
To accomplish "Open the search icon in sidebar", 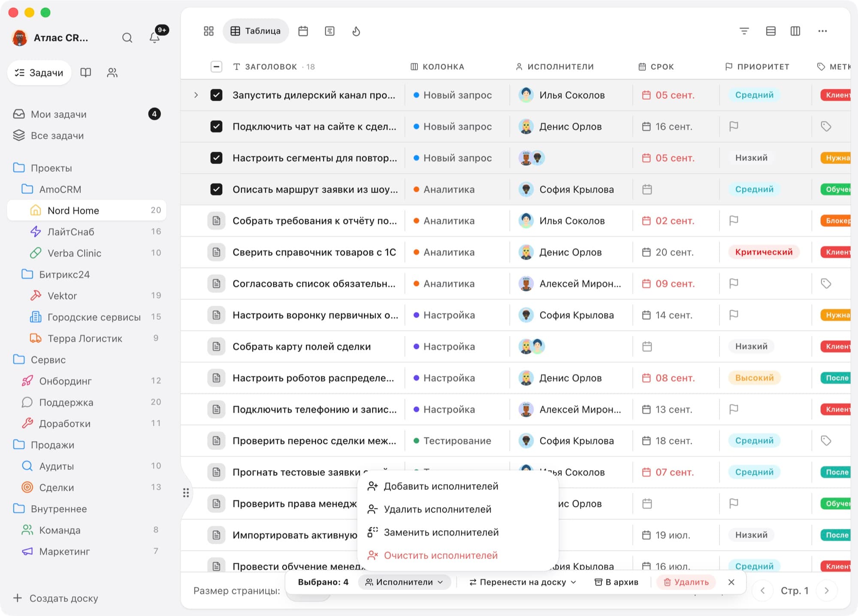I will (127, 38).
